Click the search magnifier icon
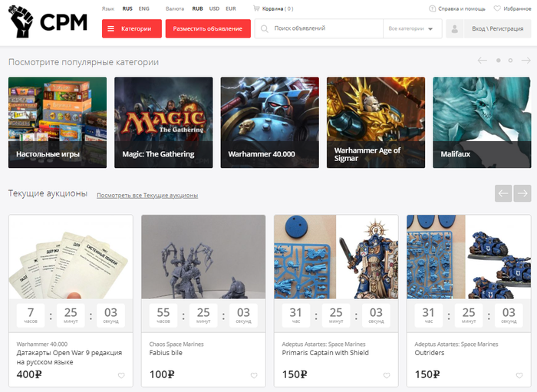Viewport: 537px width, 392px height. (x=265, y=28)
